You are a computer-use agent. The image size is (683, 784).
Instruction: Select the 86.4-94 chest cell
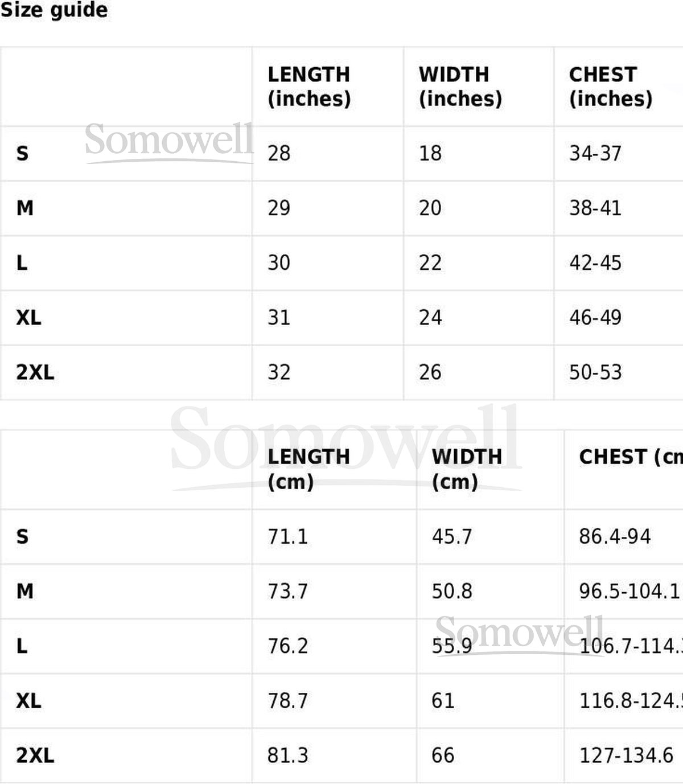pyautogui.click(x=615, y=536)
